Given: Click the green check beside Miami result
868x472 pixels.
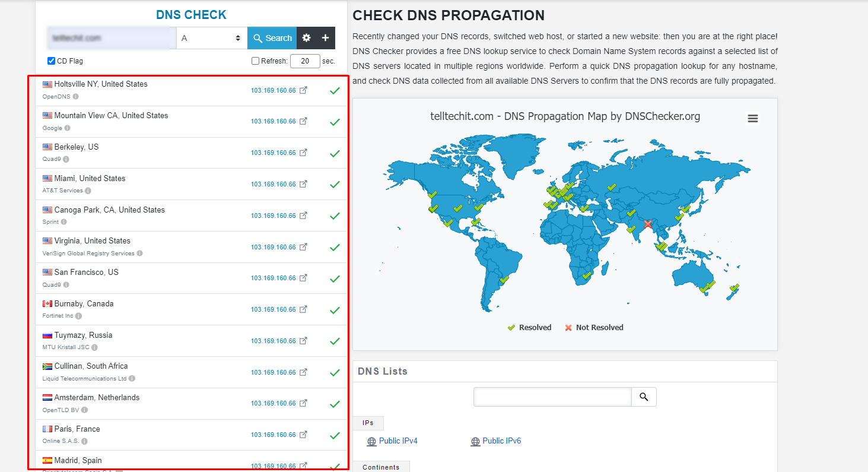Looking at the screenshot, I should tap(335, 184).
